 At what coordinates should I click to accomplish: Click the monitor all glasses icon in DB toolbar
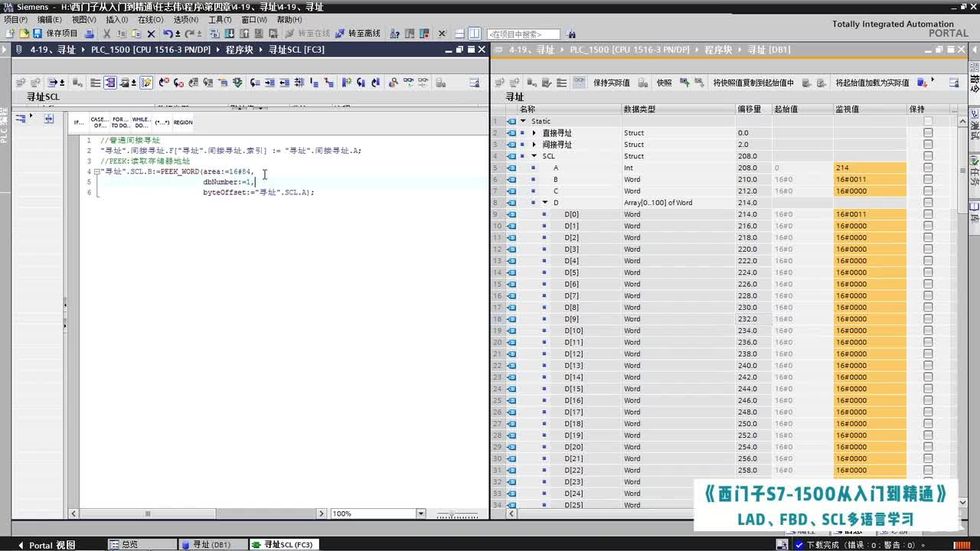click(579, 83)
